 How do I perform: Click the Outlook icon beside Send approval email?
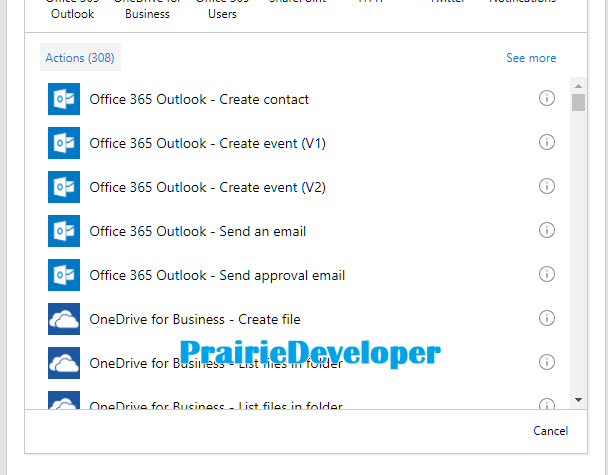[x=64, y=275]
